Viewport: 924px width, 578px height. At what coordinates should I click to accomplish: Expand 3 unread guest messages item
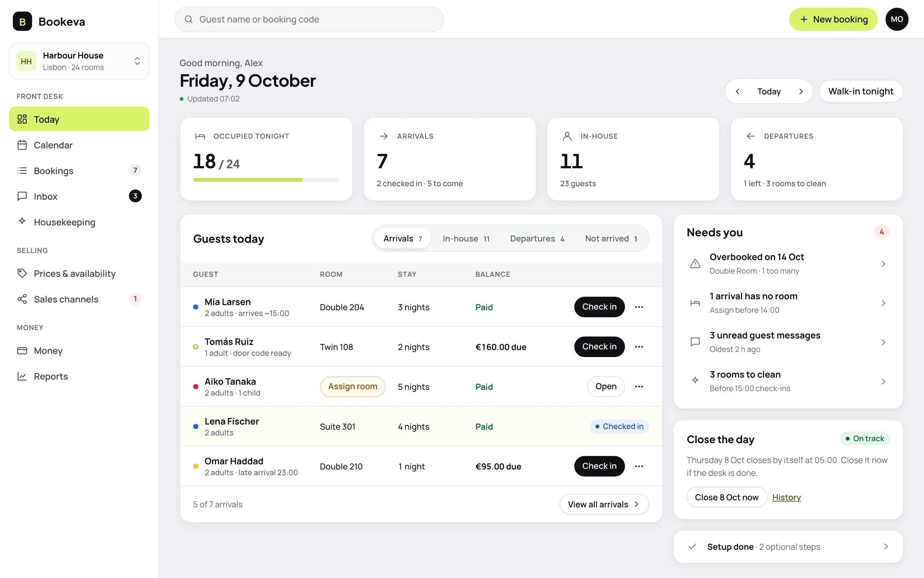tap(788, 342)
